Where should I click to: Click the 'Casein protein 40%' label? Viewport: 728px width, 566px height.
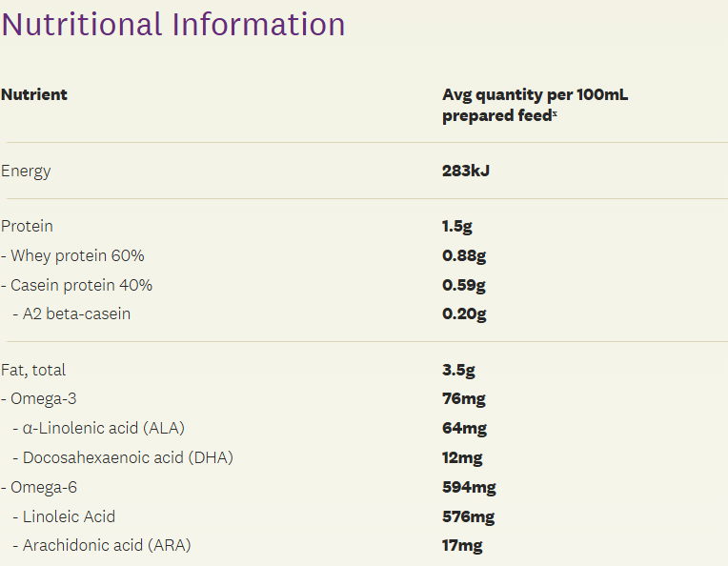(76, 285)
